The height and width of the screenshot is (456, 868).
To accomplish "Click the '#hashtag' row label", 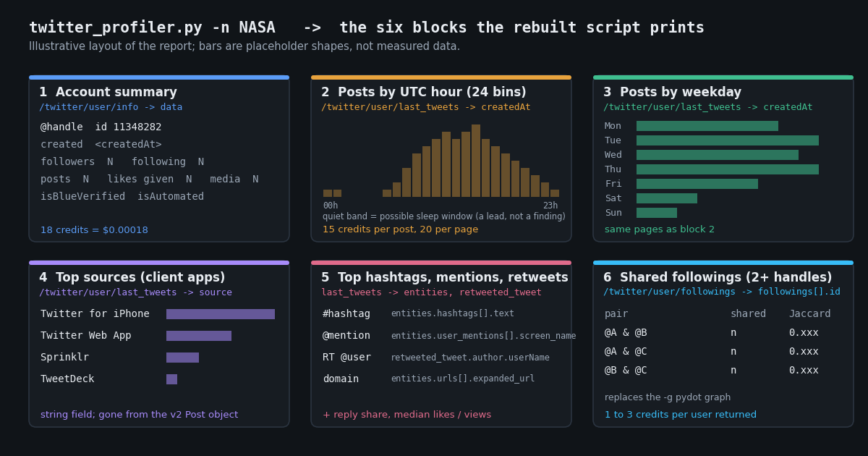I will click(346, 314).
